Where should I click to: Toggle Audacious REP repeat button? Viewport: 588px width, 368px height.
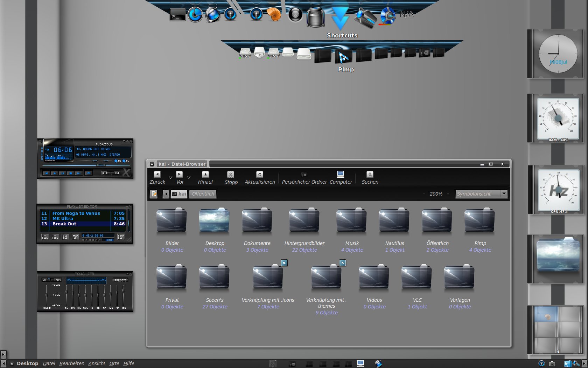[116, 173]
